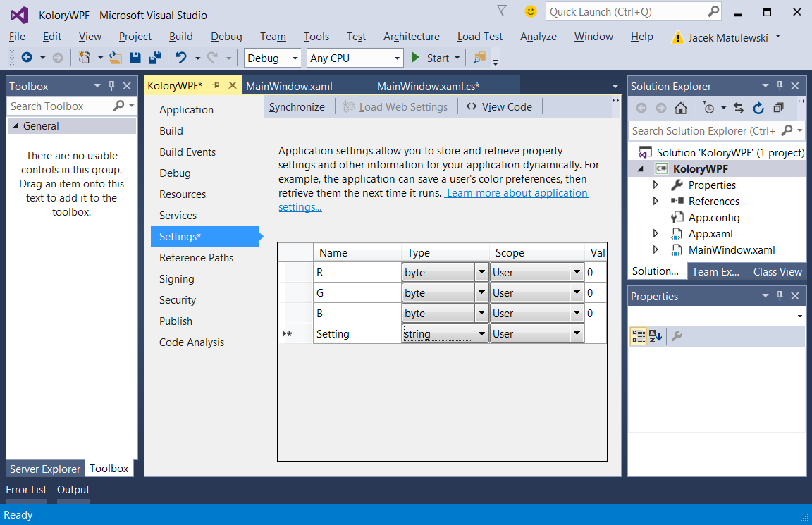Screen dimensions: 812x525
Task: Click the Quick Launch search field
Action: 627,11
